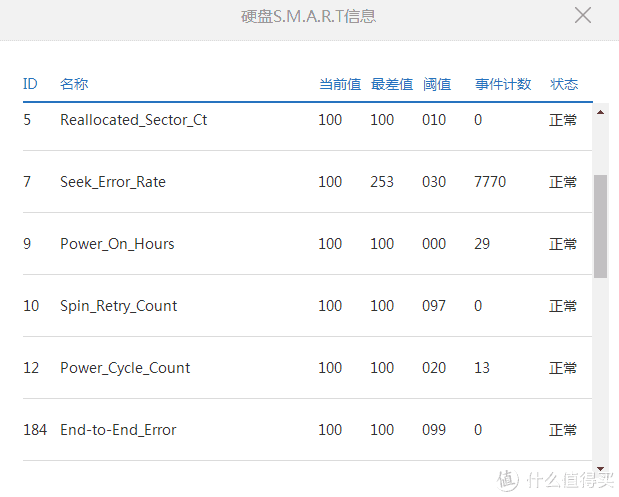Click 正常 status of Seek_Error_Rate row
Screen dimensions: 619x497
pyautogui.click(x=563, y=182)
